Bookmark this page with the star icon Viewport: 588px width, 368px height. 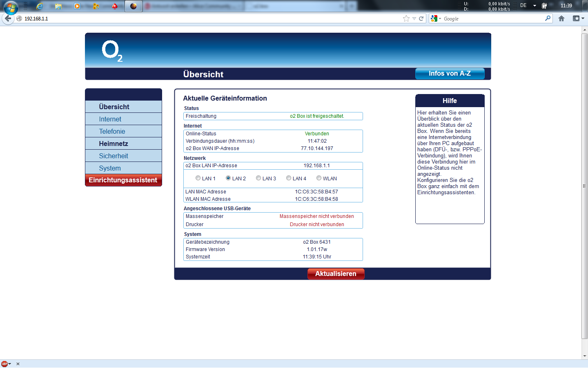[406, 18]
